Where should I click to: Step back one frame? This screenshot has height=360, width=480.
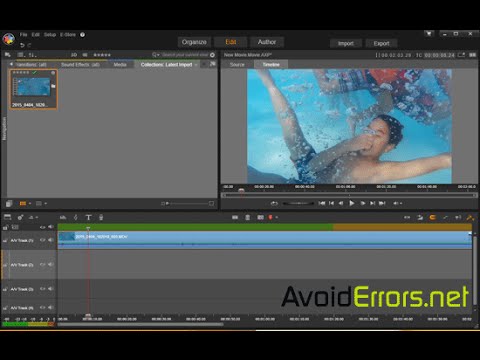pos(341,203)
